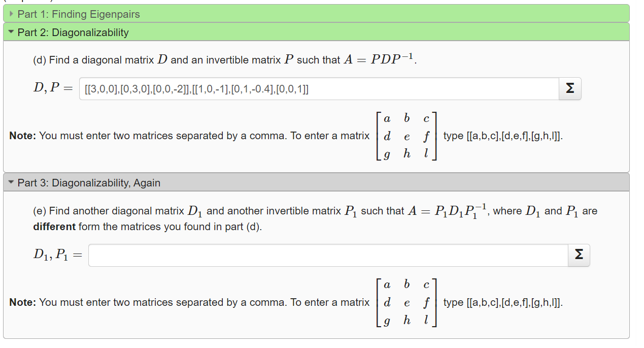Click the green Part 2: Diagonalizability title text
Screen dimensions: 644x348
[73, 32]
